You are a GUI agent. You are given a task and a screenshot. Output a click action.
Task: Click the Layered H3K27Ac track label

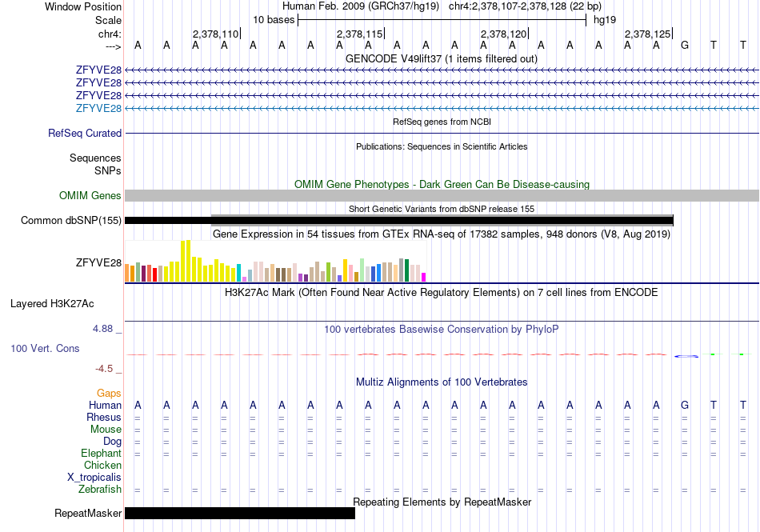coord(52,304)
